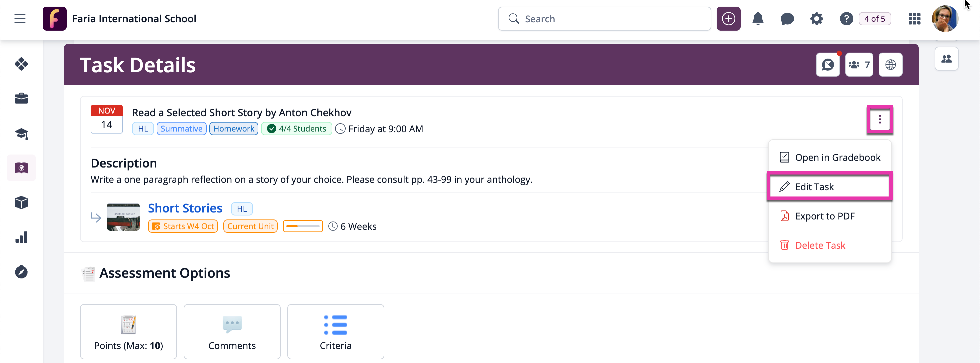Open the apps grid launcher
The width and height of the screenshot is (980, 363).
914,19
